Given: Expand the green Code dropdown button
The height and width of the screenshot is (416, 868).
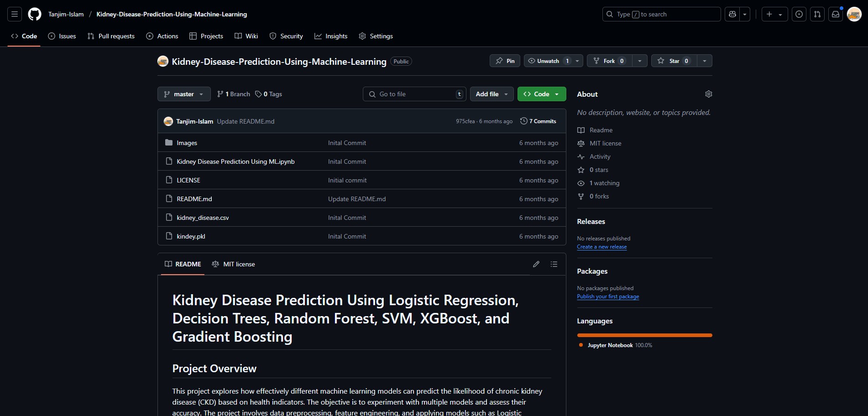Looking at the screenshot, I should tap(541, 94).
